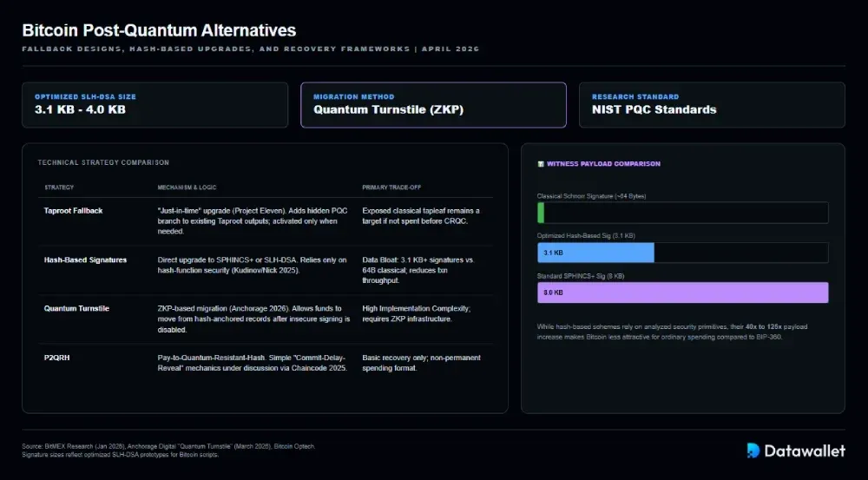868x480 pixels.
Task: Click the Direct upgrade to SPHINCS+ description
Action: (252, 266)
